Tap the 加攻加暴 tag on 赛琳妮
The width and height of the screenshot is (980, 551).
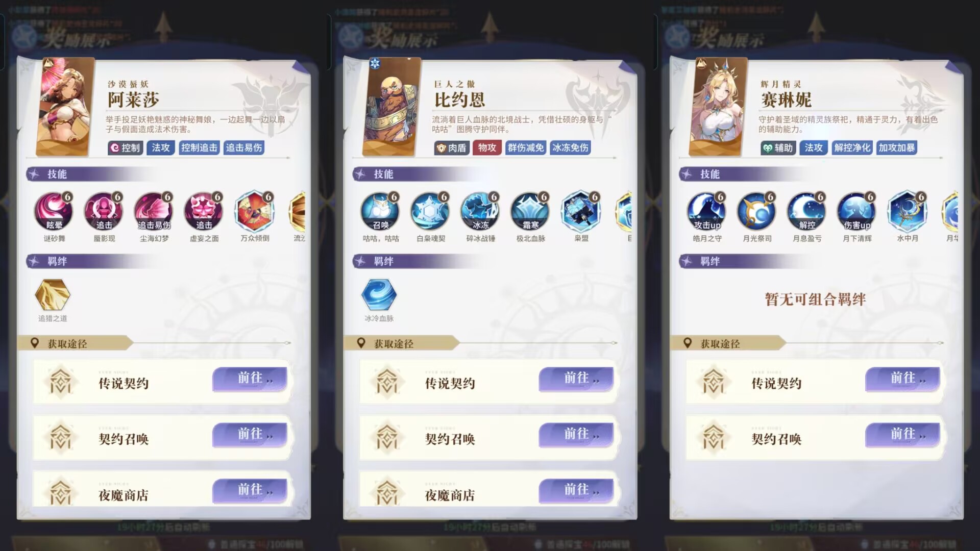(897, 148)
